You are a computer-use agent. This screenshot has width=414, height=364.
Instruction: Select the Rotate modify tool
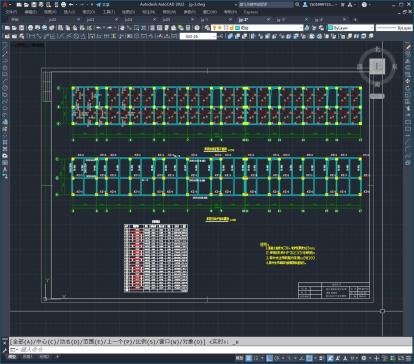408,88
